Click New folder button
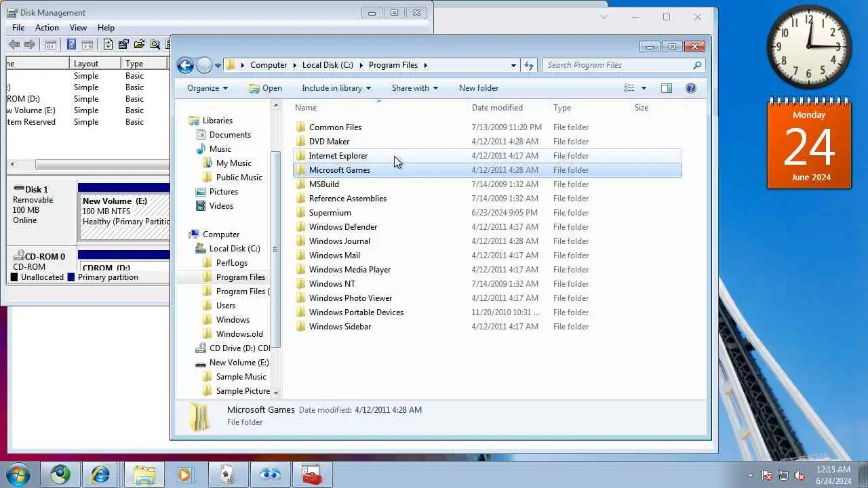Viewport: 868px width, 488px height. pos(479,88)
